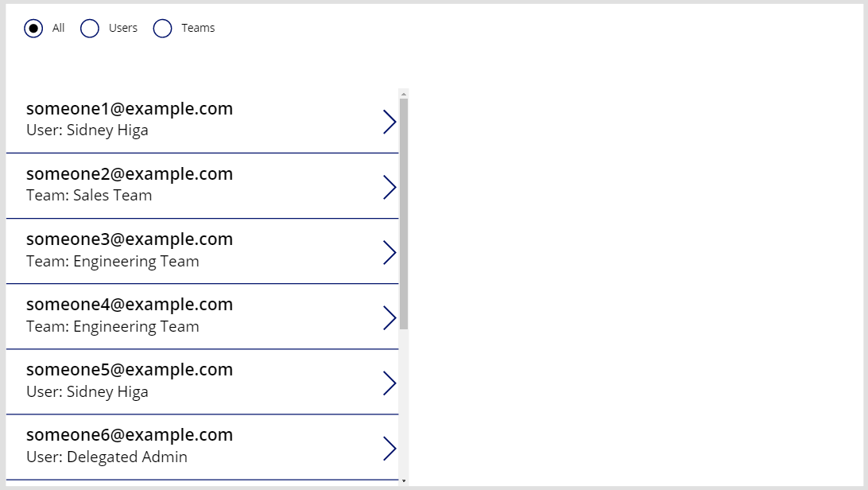Select the Users radio button
Image resolution: width=868 pixels, height=490 pixels.
pos(90,28)
